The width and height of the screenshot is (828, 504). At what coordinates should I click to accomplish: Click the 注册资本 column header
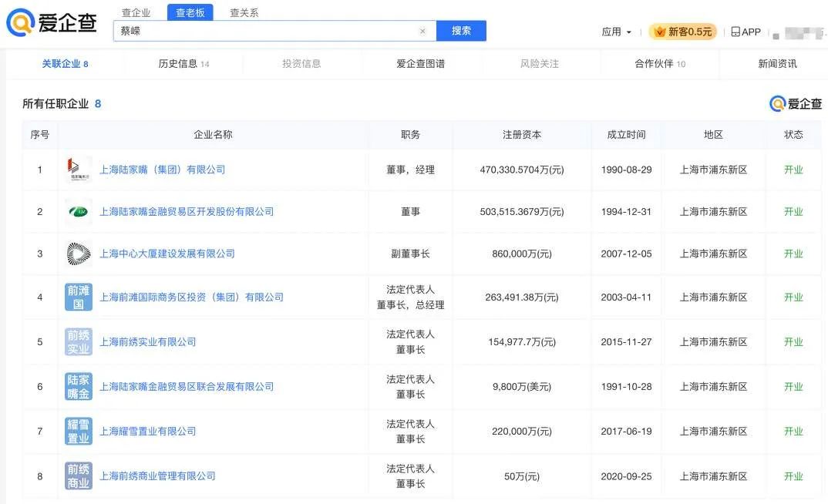[522, 135]
